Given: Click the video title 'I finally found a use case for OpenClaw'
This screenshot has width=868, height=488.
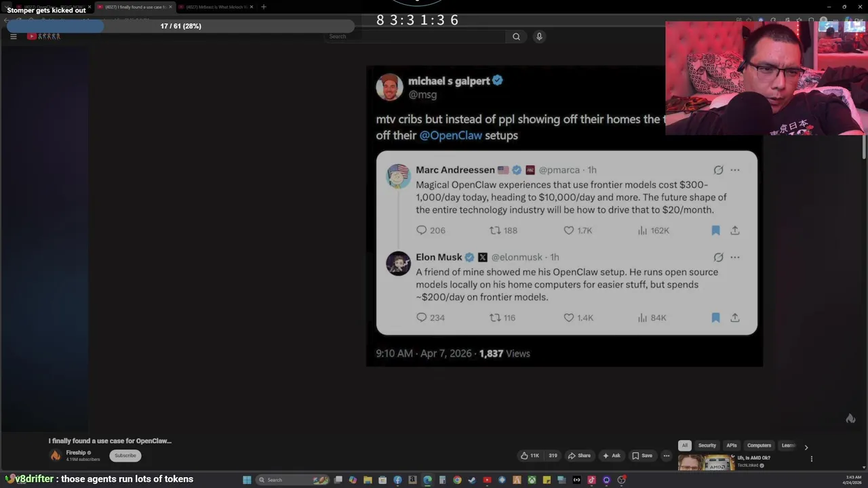Looking at the screenshot, I should coord(110,441).
